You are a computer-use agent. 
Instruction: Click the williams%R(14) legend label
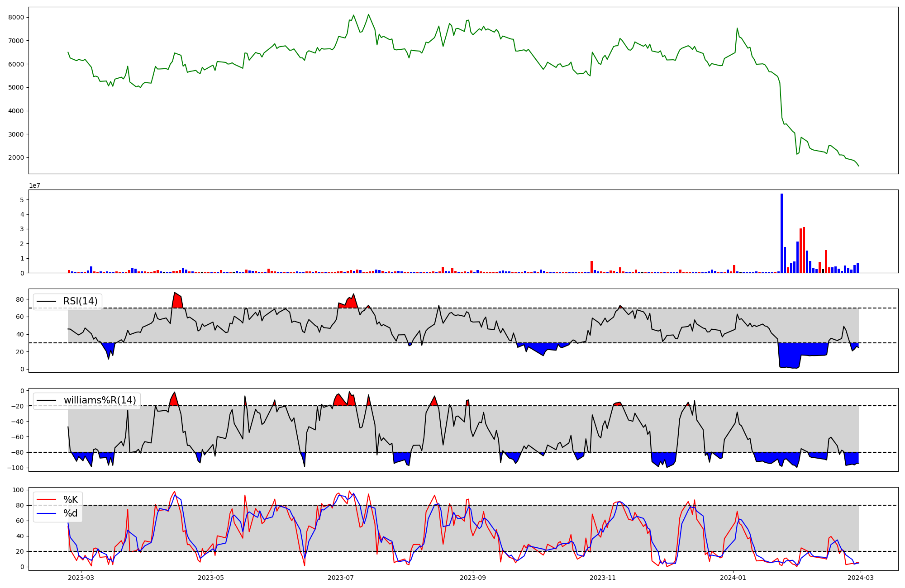(x=100, y=400)
